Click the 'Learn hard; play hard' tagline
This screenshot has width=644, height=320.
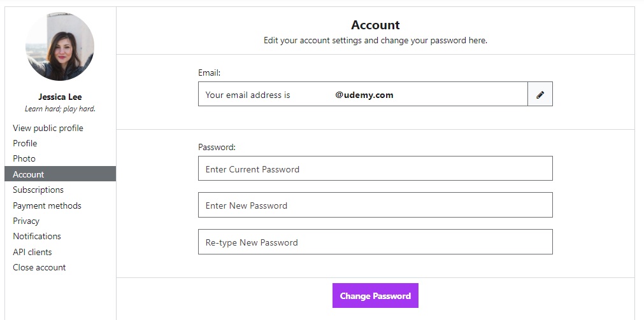[x=60, y=109]
